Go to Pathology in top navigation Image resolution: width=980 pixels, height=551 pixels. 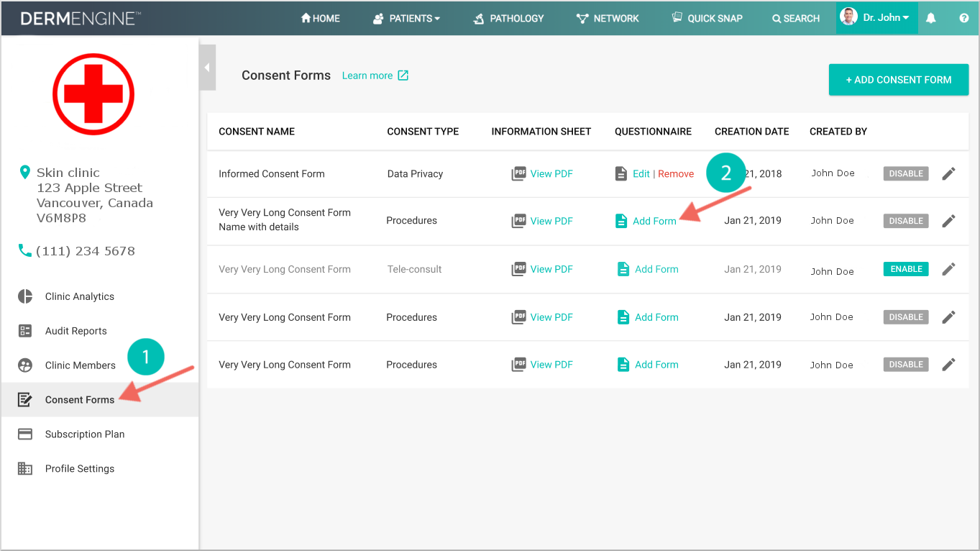508,18
